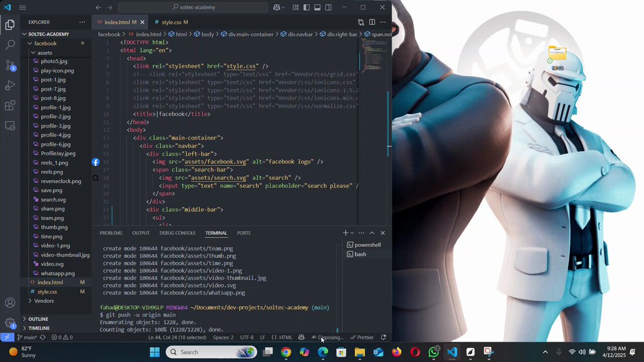
Task: Open the Copilot chat icon in title bar
Action: tap(277, 8)
